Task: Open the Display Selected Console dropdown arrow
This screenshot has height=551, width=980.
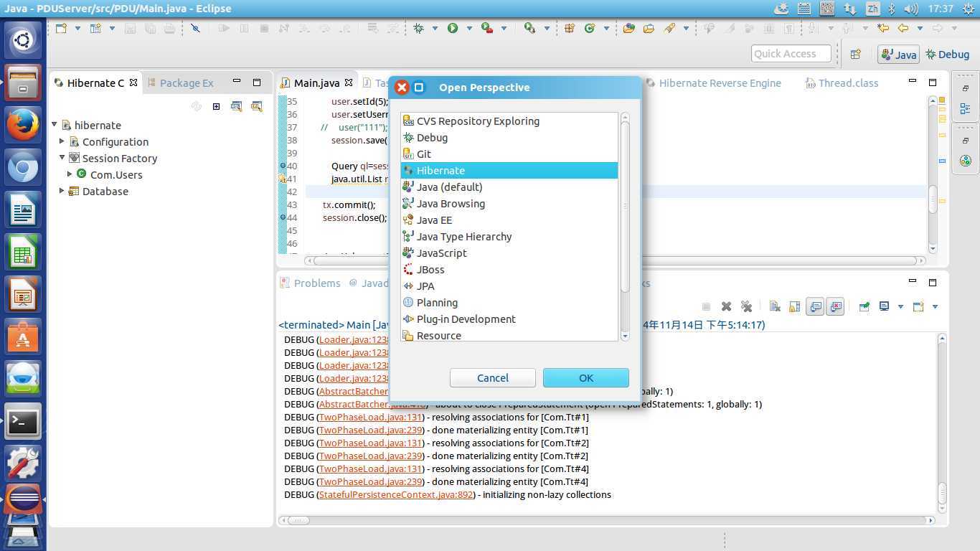Action: 900,306
